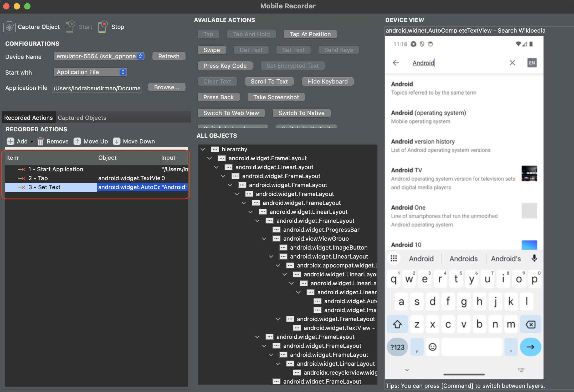
Task: Open the Start with Application File dropdown
Action: [x=90, y=72]
